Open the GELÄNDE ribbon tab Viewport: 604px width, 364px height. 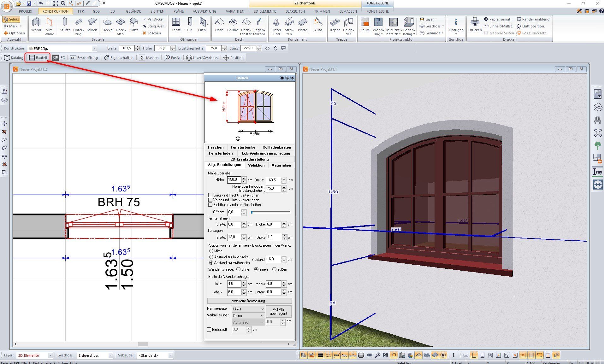click(133, 11)
